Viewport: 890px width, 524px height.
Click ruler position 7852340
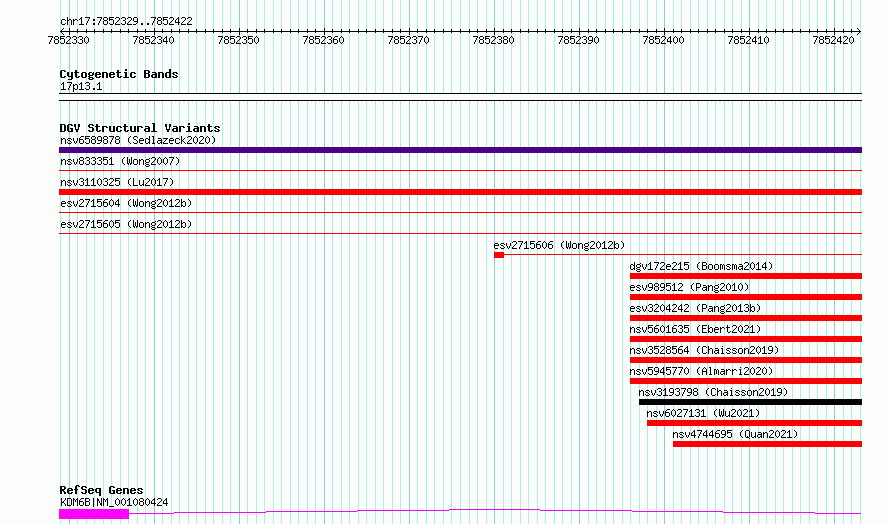(x=153, y=40)
